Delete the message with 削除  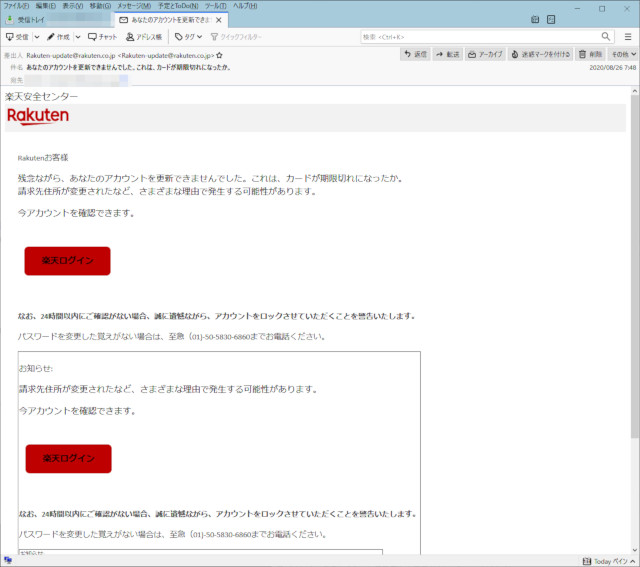590,54
